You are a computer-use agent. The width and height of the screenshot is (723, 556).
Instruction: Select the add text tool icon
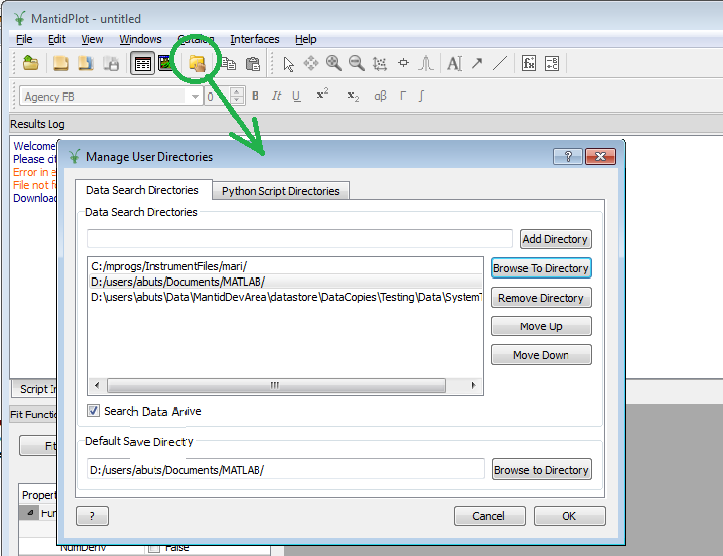[x=455, y=63]
